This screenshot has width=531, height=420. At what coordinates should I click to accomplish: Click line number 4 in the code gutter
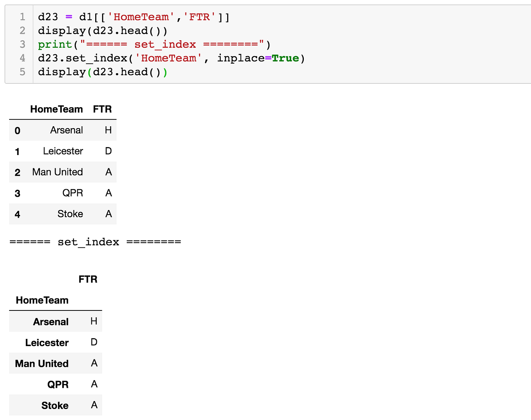tap(23, 58)
